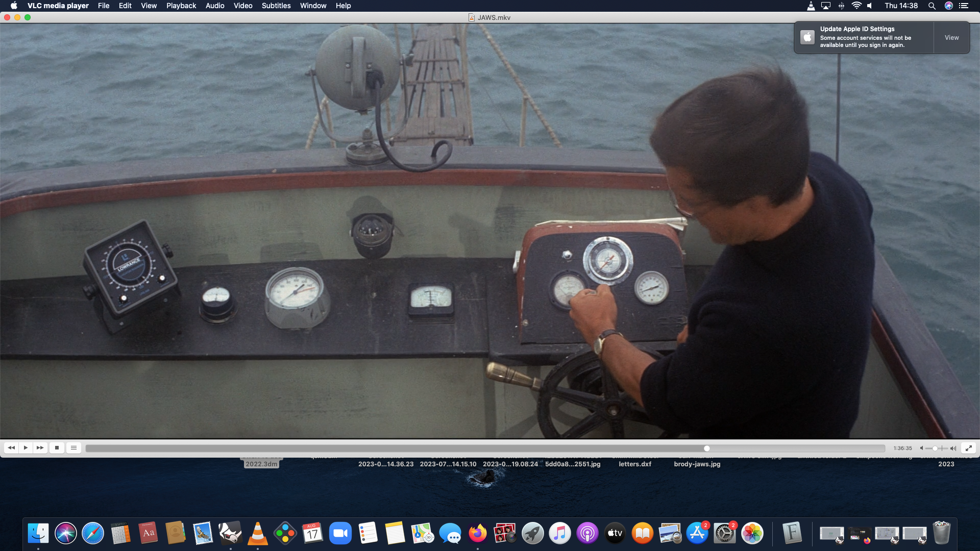The width and height of the screenshot is (980, 551).
Task: Open the Wi-Fi menu bar icon
Action: coord(856,6)
